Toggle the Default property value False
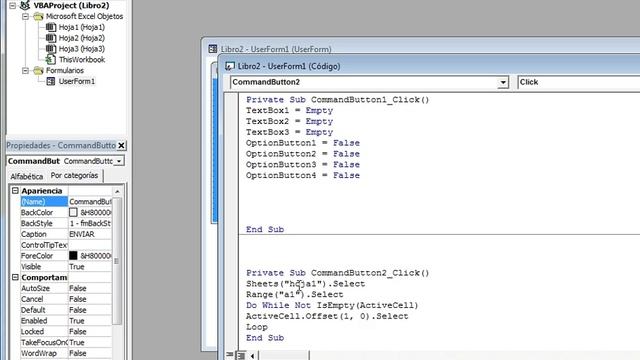 pyautogui.click(x=90, y=310)
